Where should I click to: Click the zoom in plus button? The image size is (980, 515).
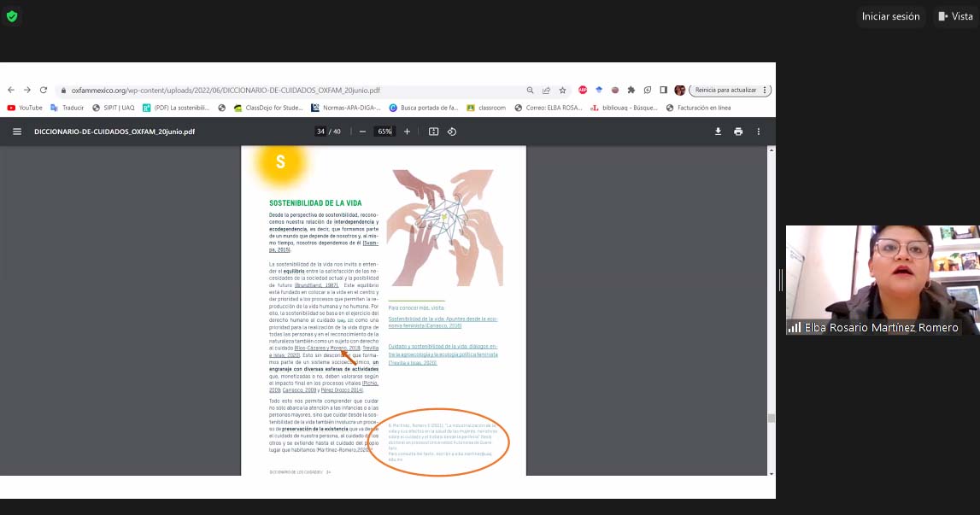(x=407, y=132)
